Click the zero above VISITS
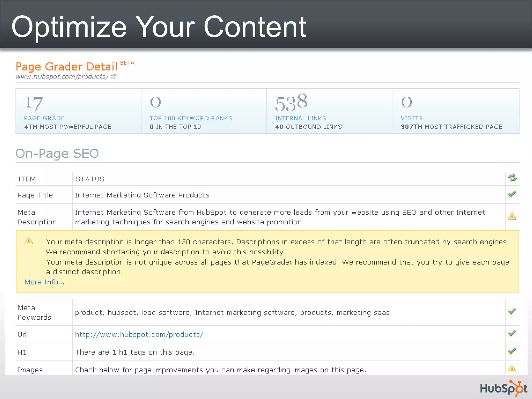 tap(407, 102)
